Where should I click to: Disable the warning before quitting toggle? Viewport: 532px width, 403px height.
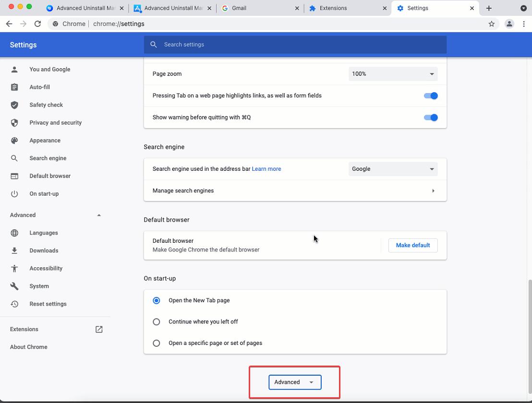tap(431, 118)
